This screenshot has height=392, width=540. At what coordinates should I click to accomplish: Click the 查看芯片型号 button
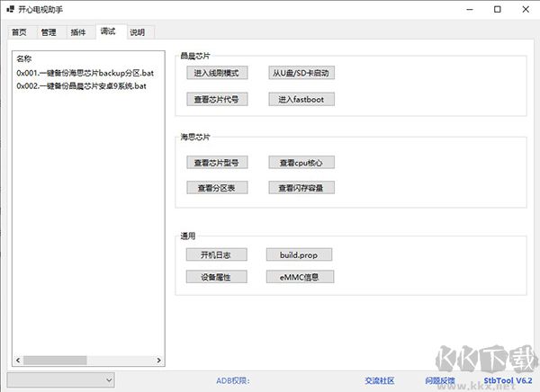click(x=217, y=163)
